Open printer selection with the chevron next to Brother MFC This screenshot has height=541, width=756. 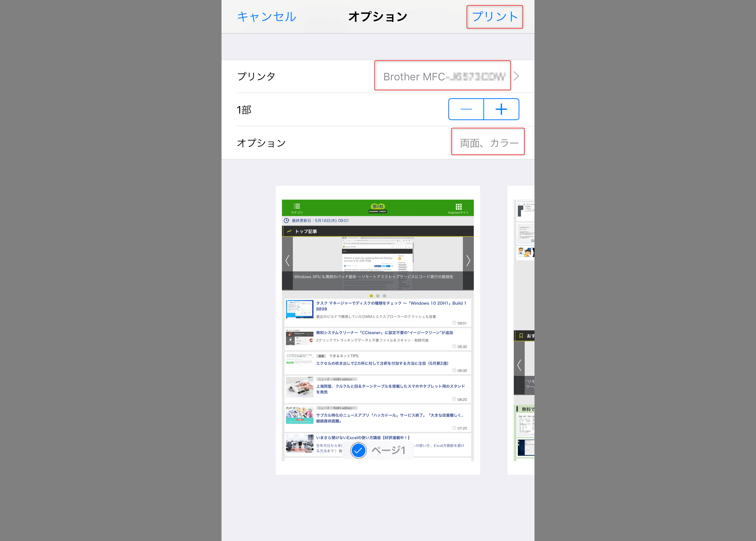tap(517, 76)
